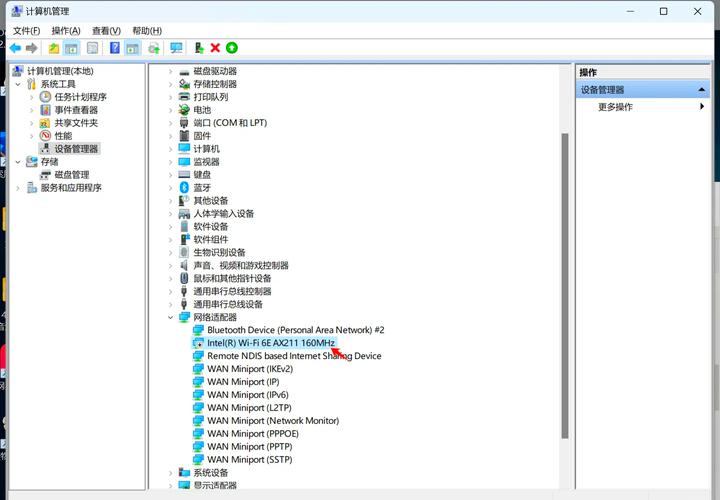Select Bluetooth Device (Personal Area Network) #2

tap(295, 330)
